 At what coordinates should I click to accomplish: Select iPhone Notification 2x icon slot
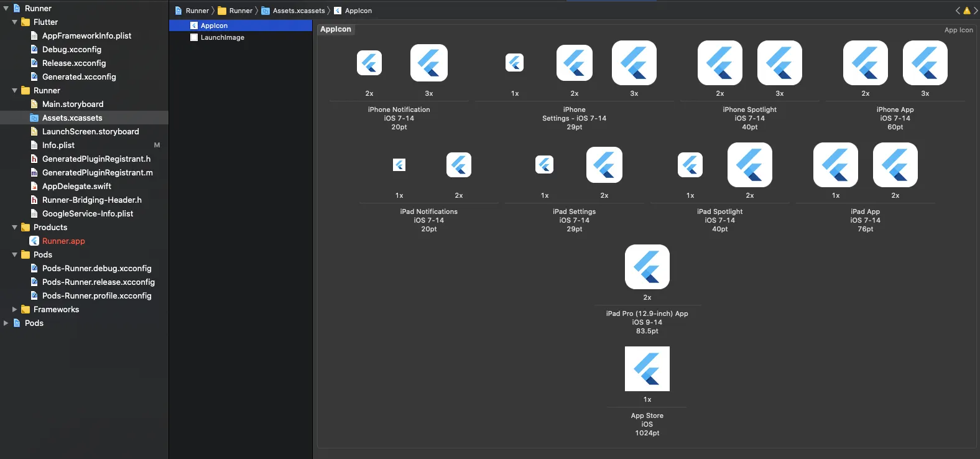[369, 63]
